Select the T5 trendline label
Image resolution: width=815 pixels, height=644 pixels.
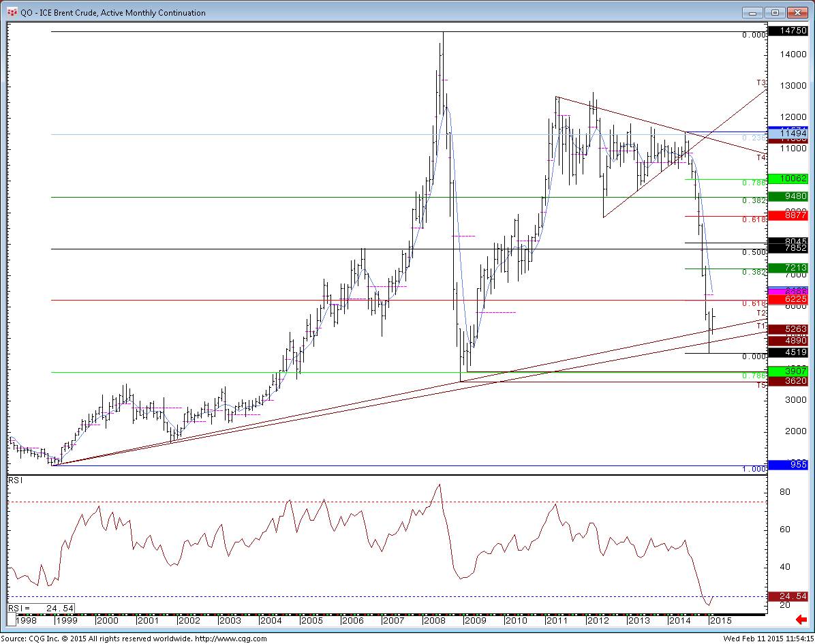pyautogui.click(x=760, y=385)
